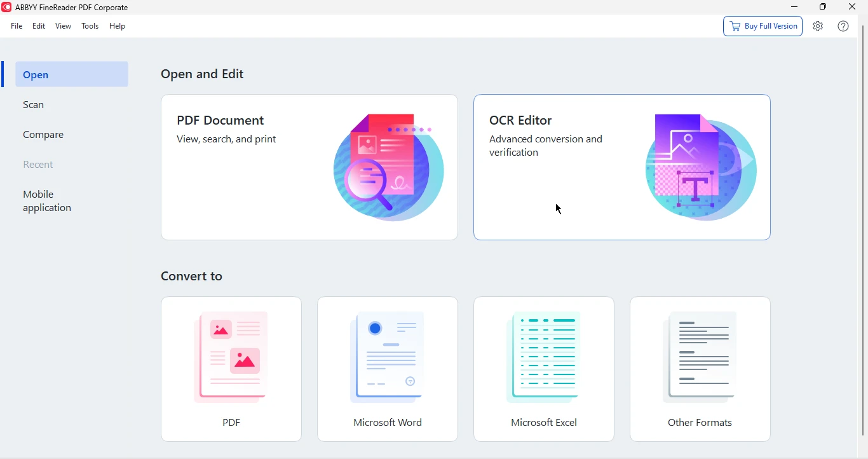Select the convert to PDF icon
Image resolution: width=868 pixels, height=459 pixels.
pyautogui.click(x=231, y=359)
